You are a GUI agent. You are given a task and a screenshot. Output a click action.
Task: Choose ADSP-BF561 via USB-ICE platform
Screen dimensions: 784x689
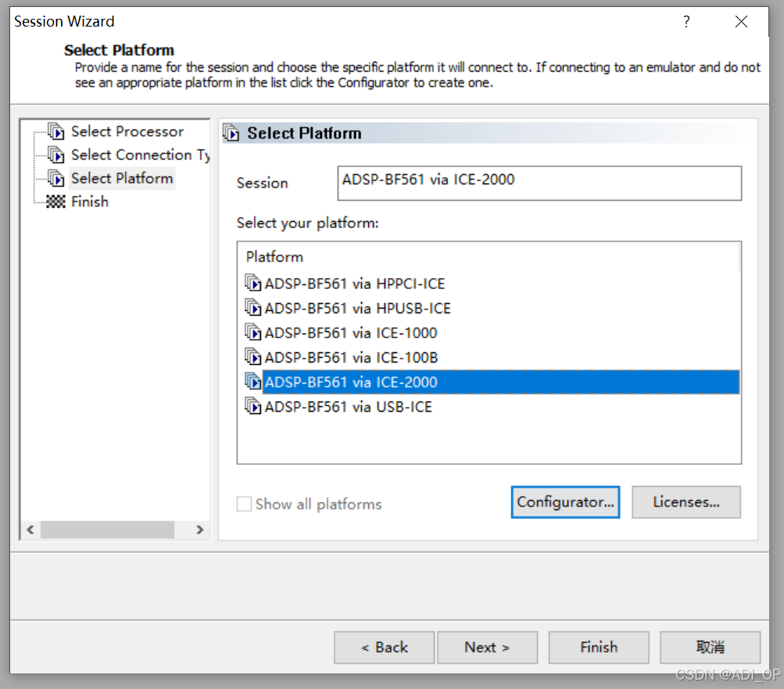point(348,407)
